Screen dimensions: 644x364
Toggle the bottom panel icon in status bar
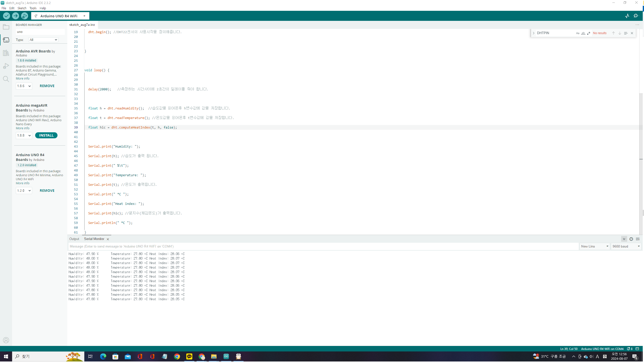637,349
